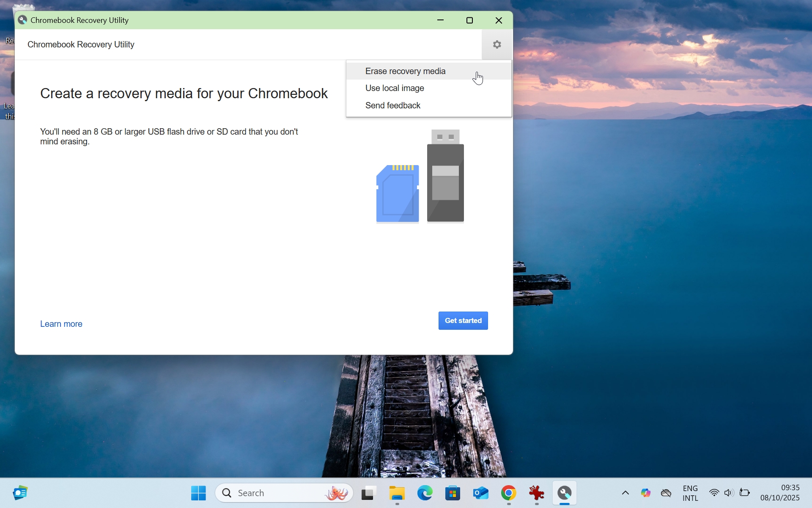This screenshot has width=812, height=508.
Task: Open the Learn more link
Action: tap(61, 323)
